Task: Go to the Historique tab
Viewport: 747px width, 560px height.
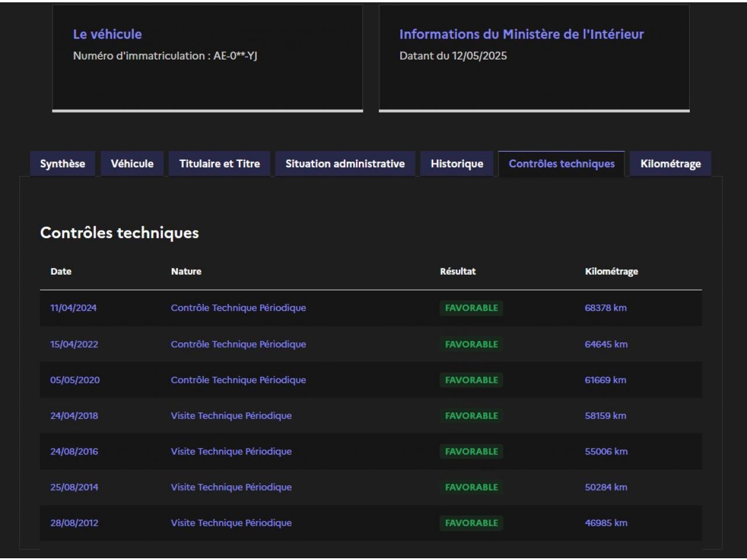Action: click(457, 164)
